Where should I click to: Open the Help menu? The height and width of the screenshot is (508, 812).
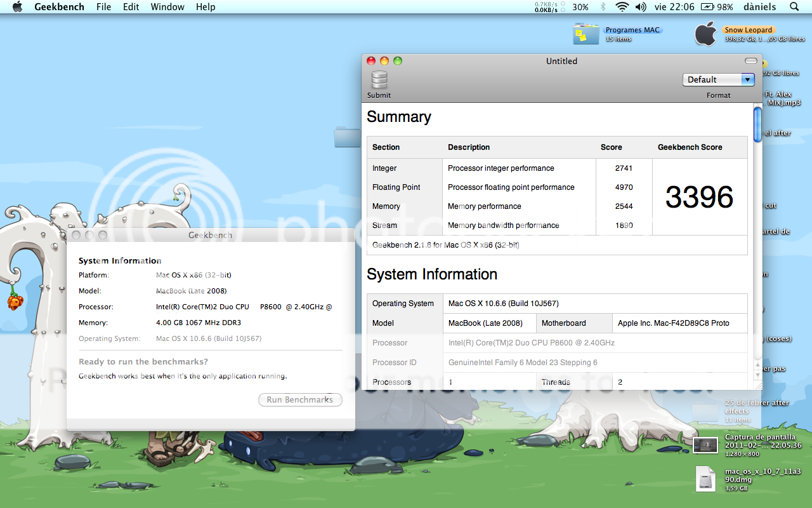206,7
